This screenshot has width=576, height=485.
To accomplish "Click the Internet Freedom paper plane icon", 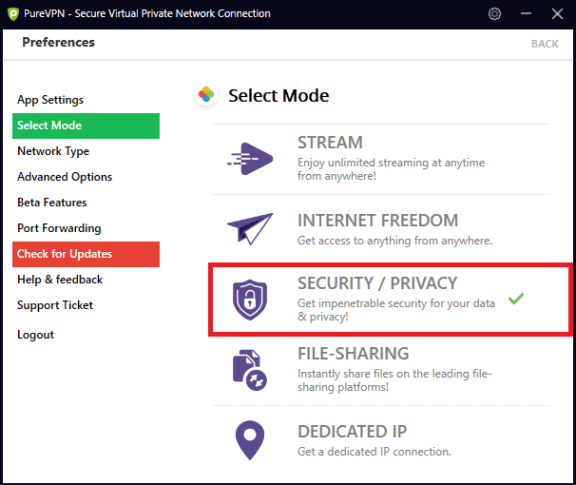I will point(250,229).
